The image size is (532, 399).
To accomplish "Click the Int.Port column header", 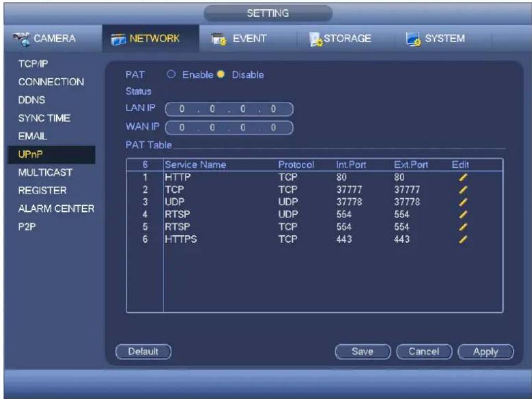I will 351,165.
